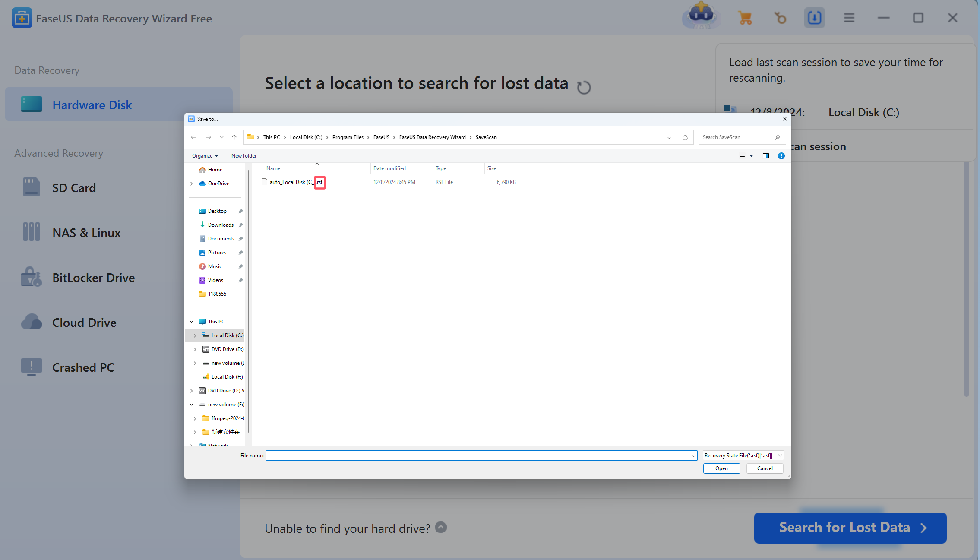
Task: Click the EaseUS main window vertical scrollbar
Action: coord(967,278)
